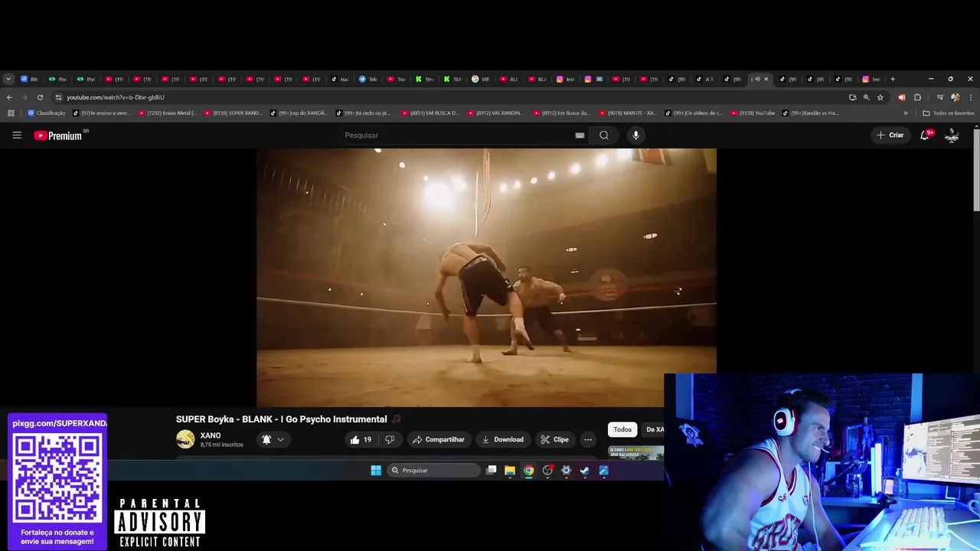
Task: Open the Todos os favoritos folder
Action: coord(949,113)
